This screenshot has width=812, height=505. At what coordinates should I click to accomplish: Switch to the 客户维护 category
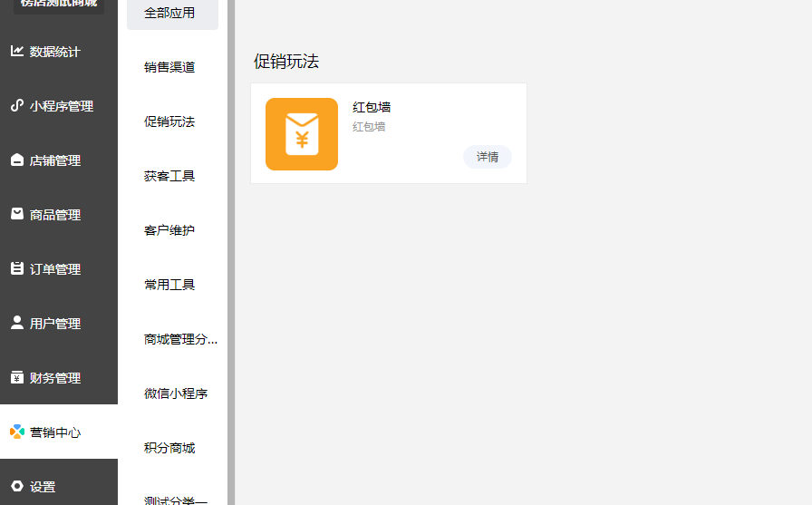tap(169, 230)
